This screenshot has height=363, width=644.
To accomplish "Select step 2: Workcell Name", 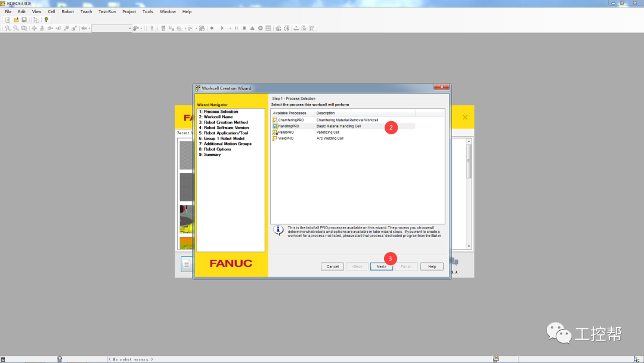I will click(216, 117).
